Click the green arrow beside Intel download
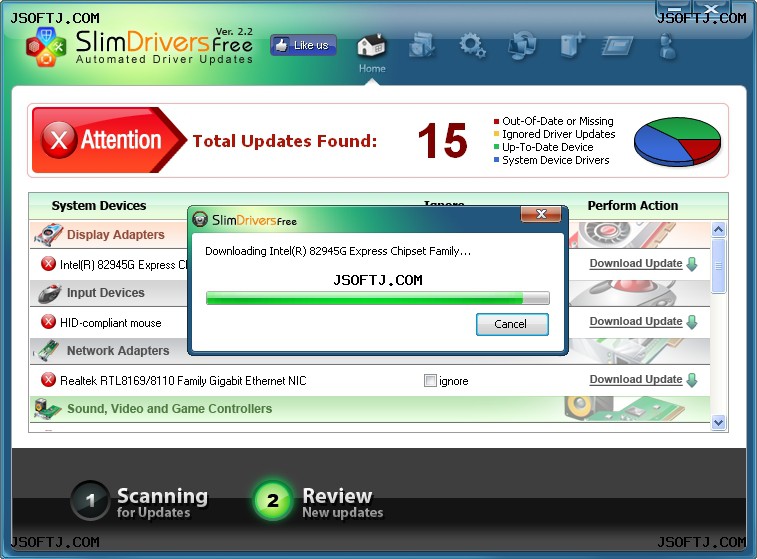The image size is (757, 559). tap(692, 264)
